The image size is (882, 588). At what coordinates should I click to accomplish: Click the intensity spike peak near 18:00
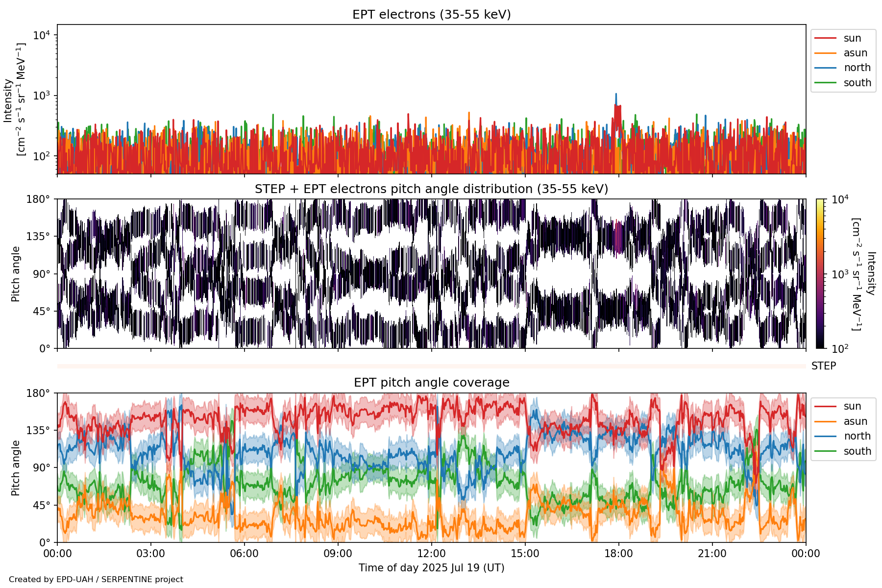(x=616, y=94)
